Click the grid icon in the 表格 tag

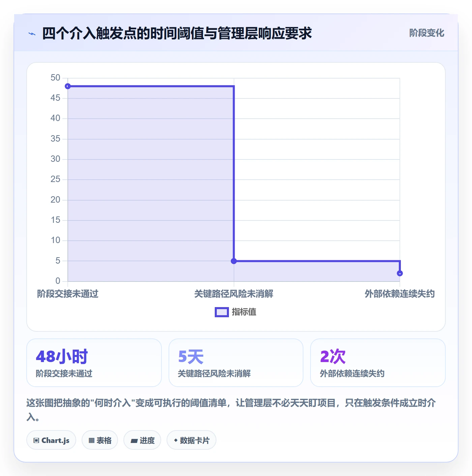[x=91, y=441]
